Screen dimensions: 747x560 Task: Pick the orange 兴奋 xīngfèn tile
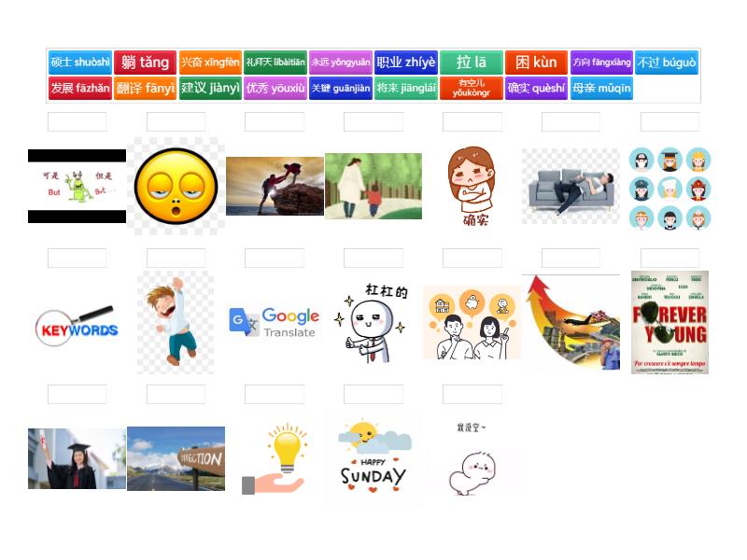tap(210, 63)
